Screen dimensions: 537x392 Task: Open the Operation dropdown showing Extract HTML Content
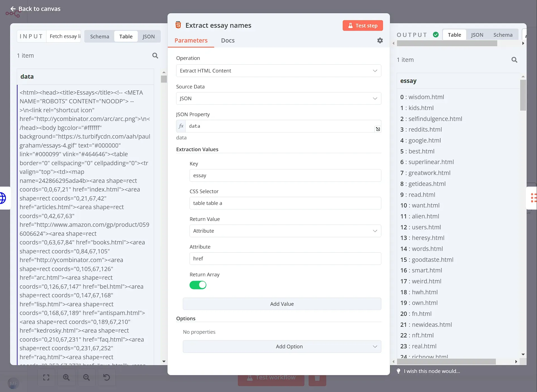pos(278,71)
